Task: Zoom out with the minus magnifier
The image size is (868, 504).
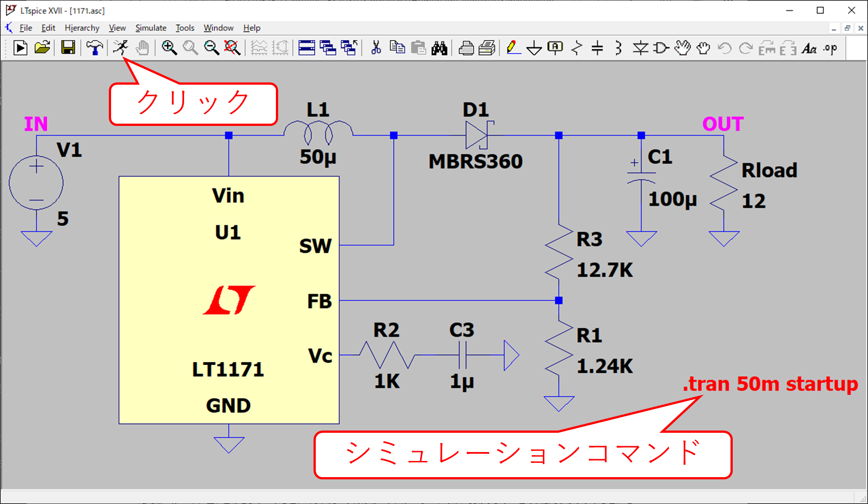Action: click(211, 47)
